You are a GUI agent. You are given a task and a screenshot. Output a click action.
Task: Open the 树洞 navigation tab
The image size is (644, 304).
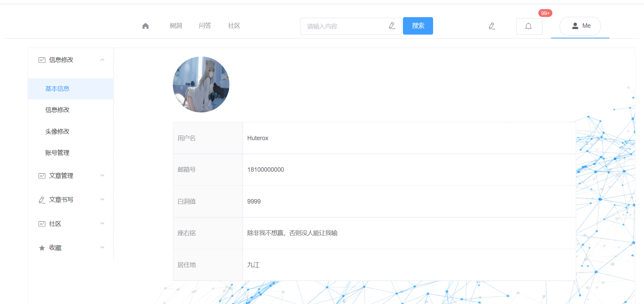tap(176, 26)
